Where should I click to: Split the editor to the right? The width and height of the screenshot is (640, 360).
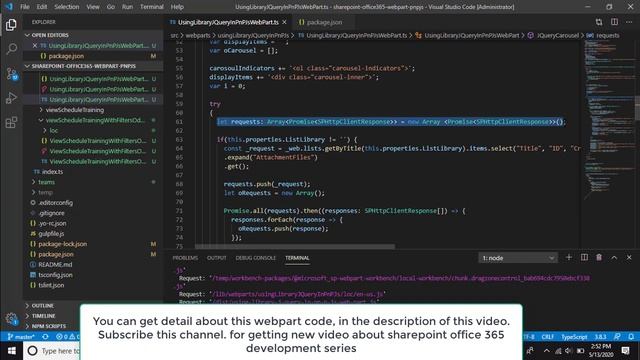point(614,22)
